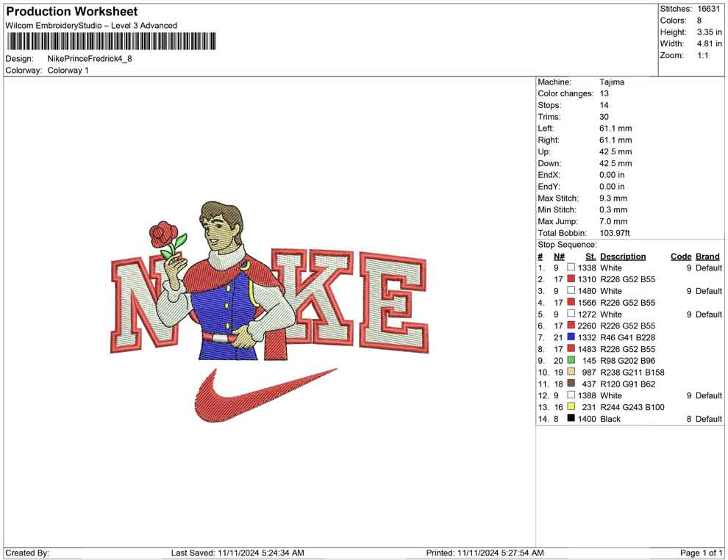The width and height of the screenshot is (728, 560).
Task: Click the Max Stitch value 9.3 mm
Action: [613, 198]
